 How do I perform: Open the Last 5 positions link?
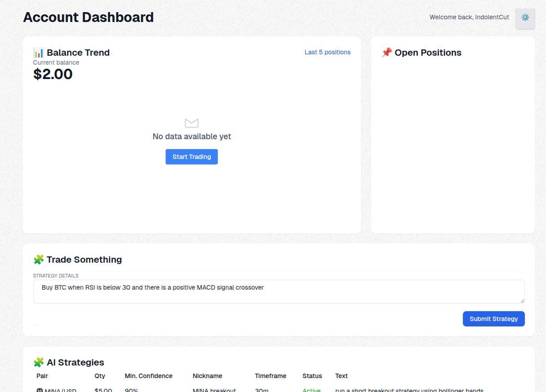point(327,52)
